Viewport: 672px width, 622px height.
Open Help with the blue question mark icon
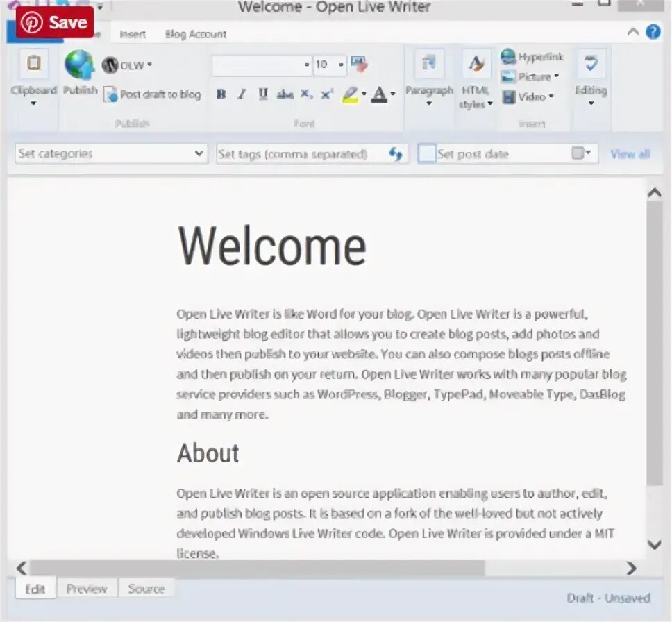(653, 32)
